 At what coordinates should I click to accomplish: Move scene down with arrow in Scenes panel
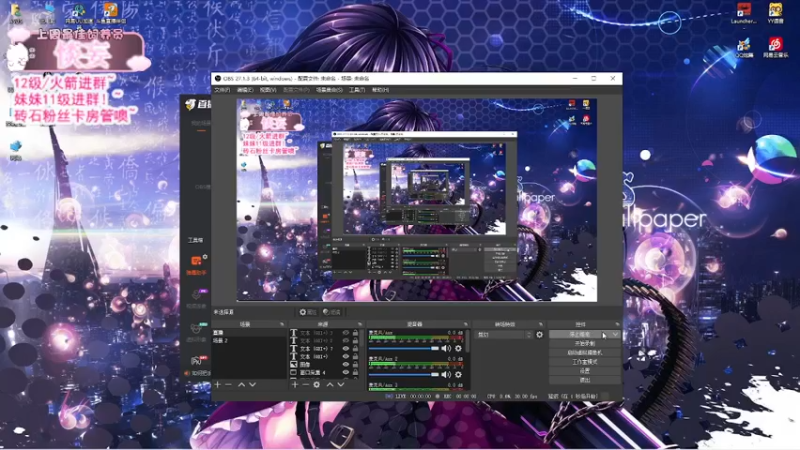[253, 384]
